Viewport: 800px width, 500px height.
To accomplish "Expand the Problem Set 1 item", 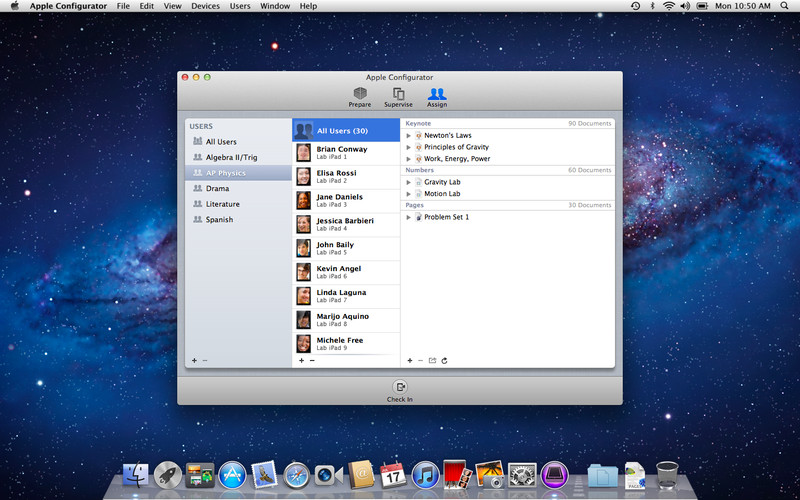I will [408, 217].
